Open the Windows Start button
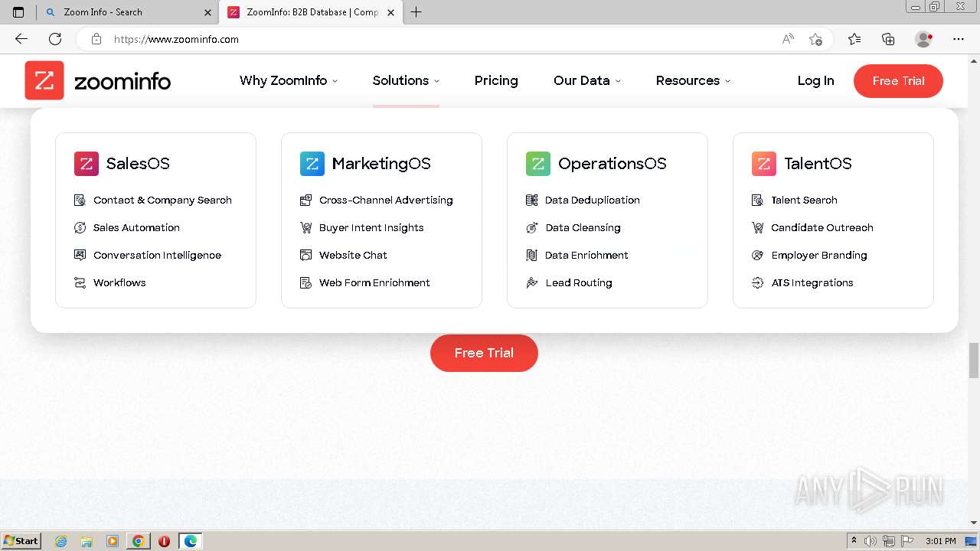 click(x=21, y=541)
